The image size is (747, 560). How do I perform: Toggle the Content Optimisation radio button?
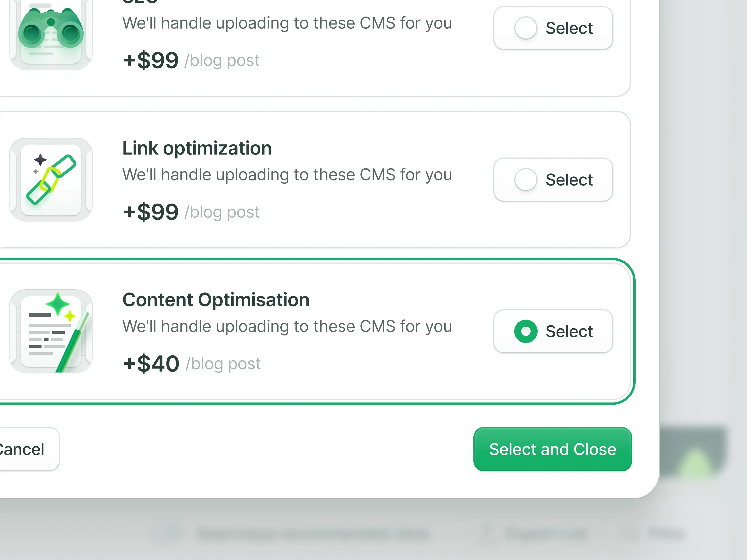(x=525, y=331)
